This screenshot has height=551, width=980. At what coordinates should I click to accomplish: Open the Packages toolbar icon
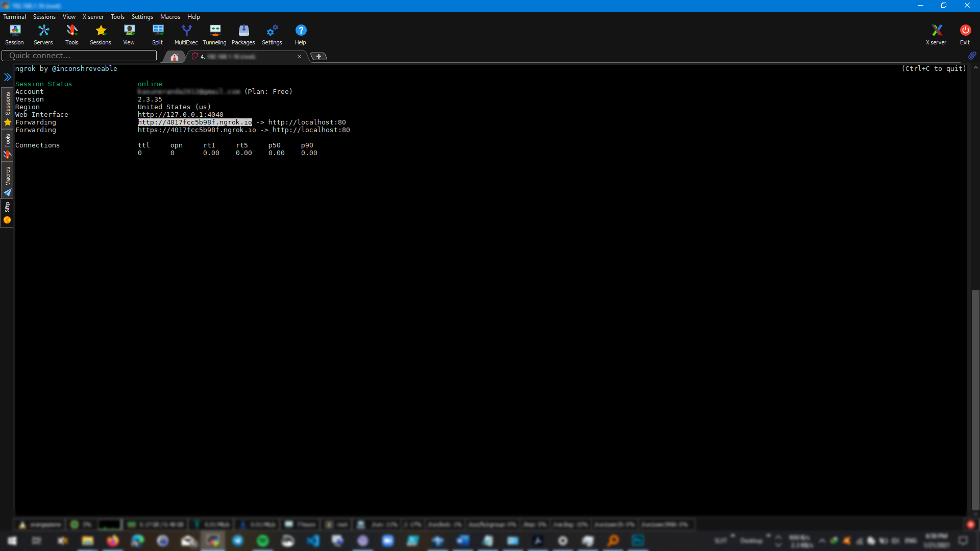coord(243,35)
